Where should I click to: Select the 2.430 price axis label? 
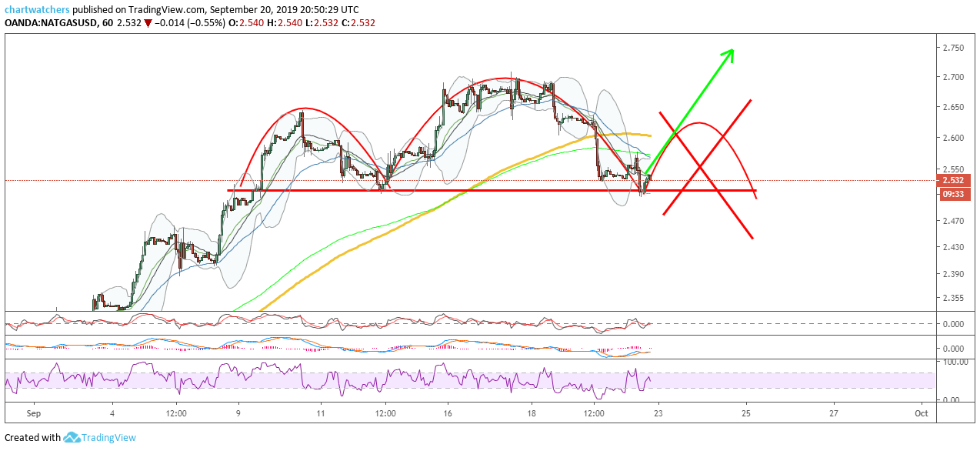(953, 247)
